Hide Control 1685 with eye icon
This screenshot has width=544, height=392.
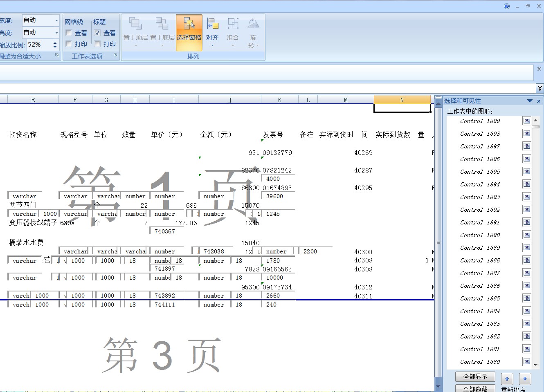[527, 298]
